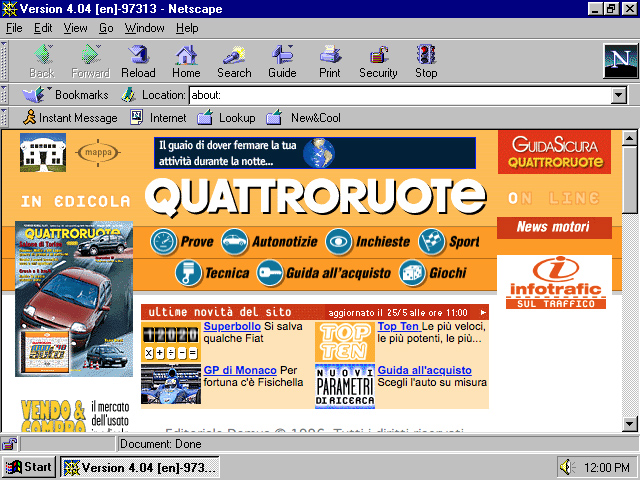This screenshot has height=480, width=640.
Task: Open the Go menu
Action: pos(106,28)
